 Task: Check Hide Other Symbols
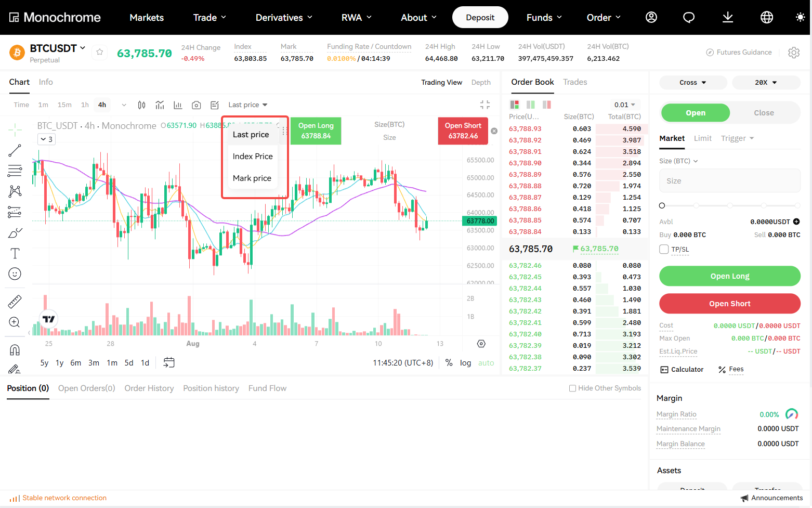(x=572, y=388)
